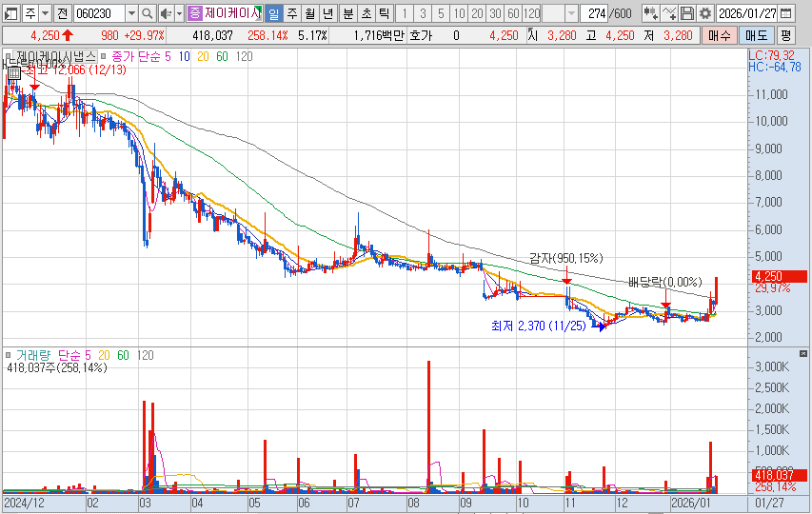Screen dimensions: 812x514
Task: Click the 2026/01 date axis label
Action: 691,503
